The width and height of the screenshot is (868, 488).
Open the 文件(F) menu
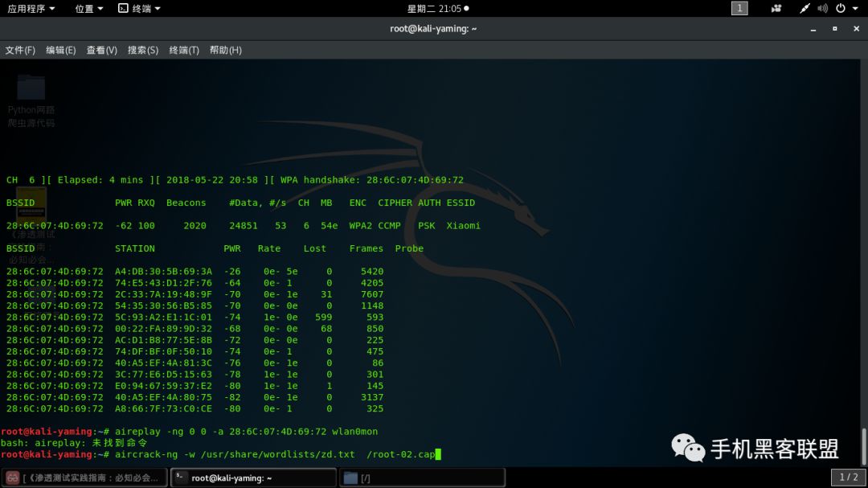(x=20, y=50)
